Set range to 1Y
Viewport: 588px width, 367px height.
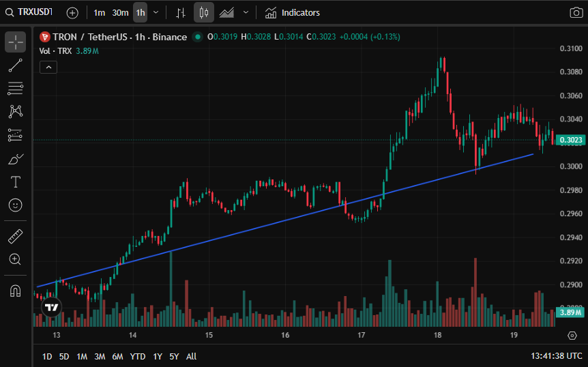158,357
